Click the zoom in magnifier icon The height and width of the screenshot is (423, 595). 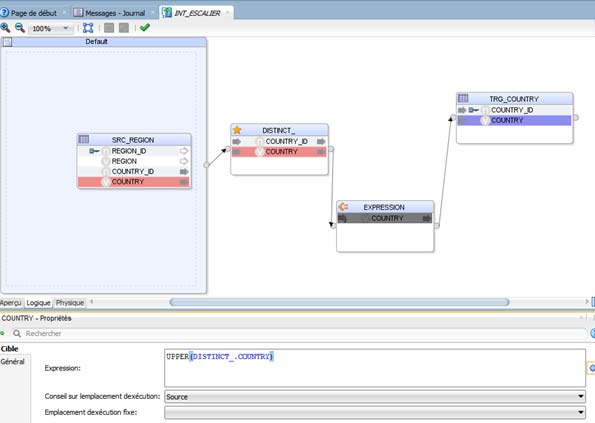pyautogui.click(x=5, y=28)
